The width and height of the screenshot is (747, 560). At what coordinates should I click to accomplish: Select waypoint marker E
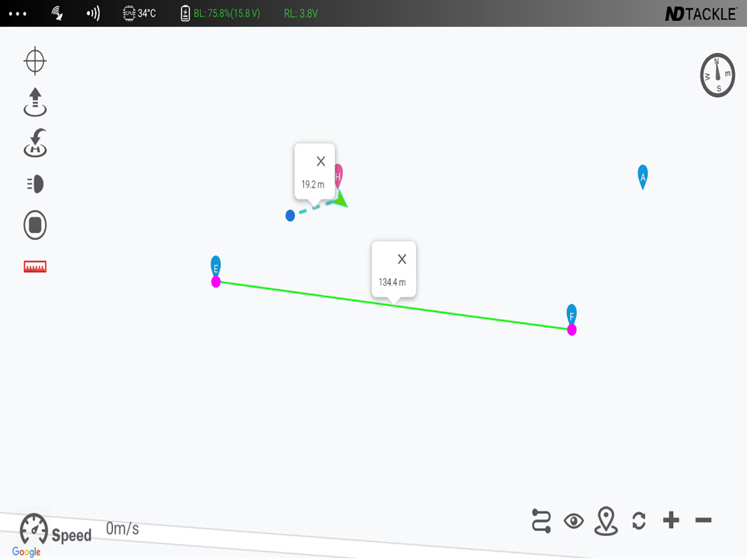216,266
